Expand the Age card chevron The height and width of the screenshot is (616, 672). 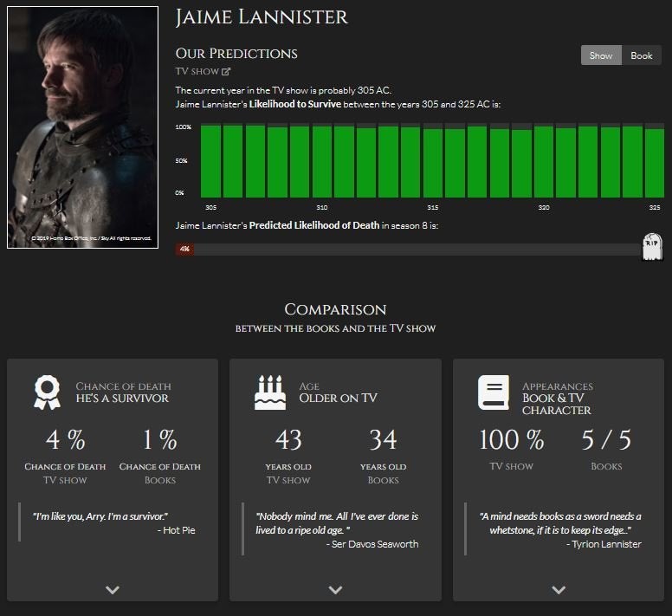335,590
